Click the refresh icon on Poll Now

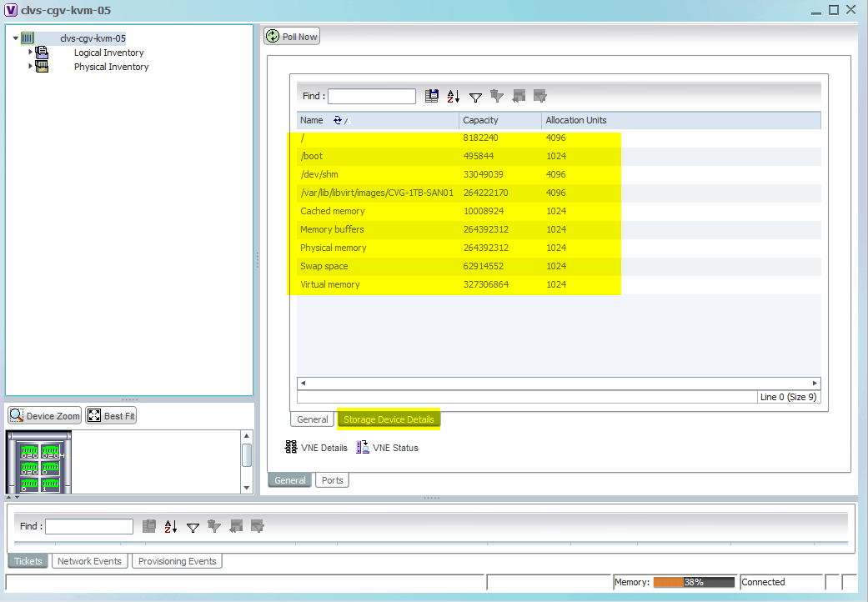click(273, 36)
